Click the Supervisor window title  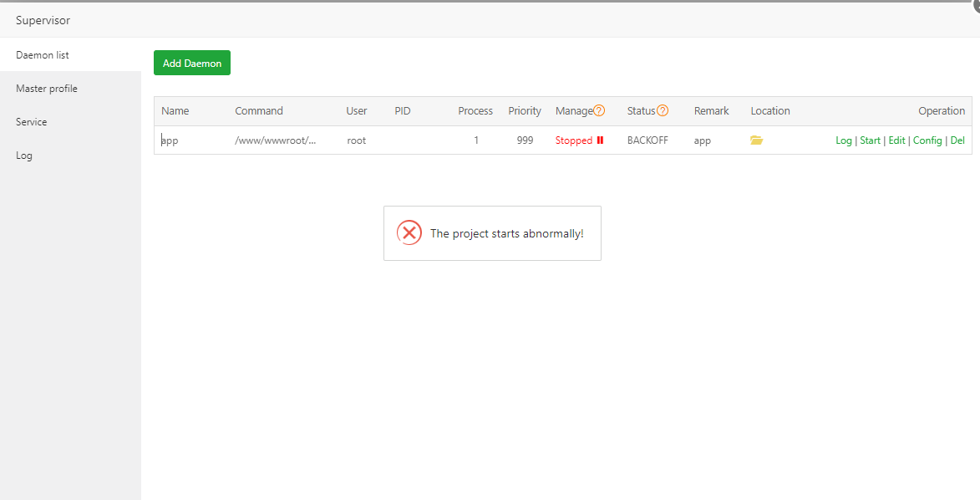(x=43, y=20)
